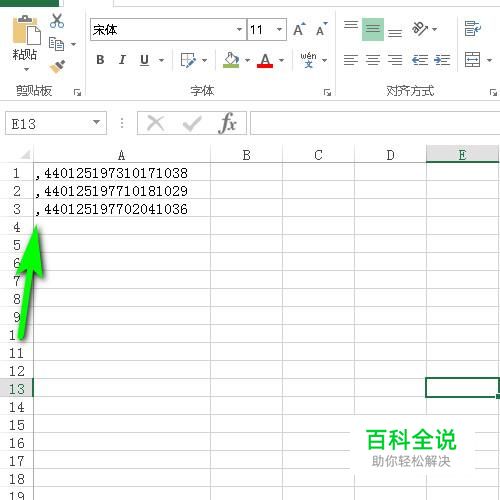Open the alignment group dialog launcher
Image resolution: width=500 pixels, height=500 pixels.
[x=493, y=92]
